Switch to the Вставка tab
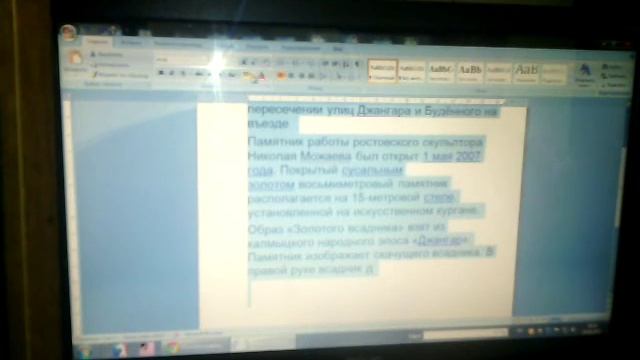 click(x=131, y=42)
